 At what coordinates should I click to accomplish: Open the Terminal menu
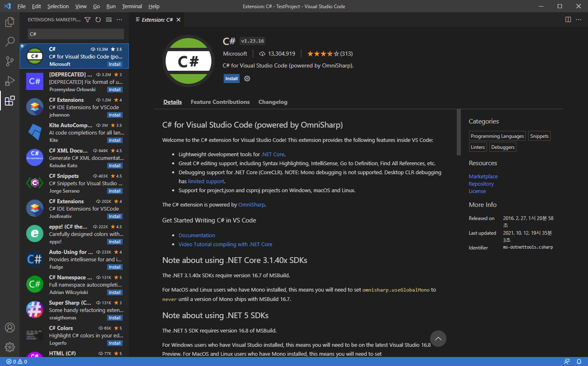point(132,6)
